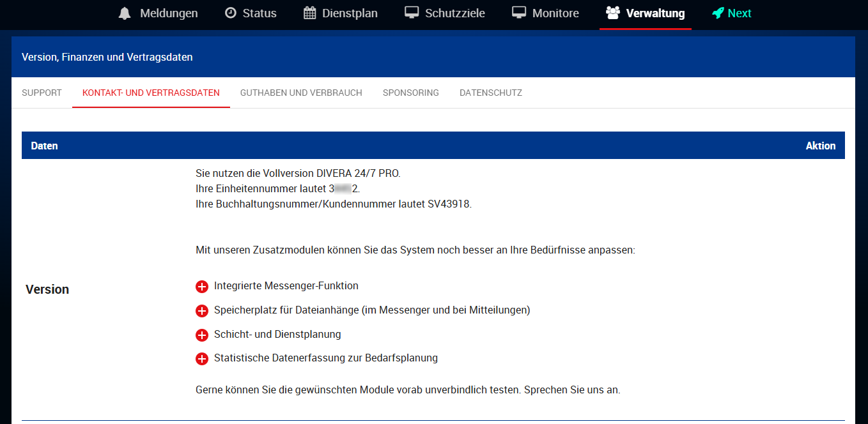Click the rocket icon beside Next
The image size is (868, 424).
[x=718, y=13]
